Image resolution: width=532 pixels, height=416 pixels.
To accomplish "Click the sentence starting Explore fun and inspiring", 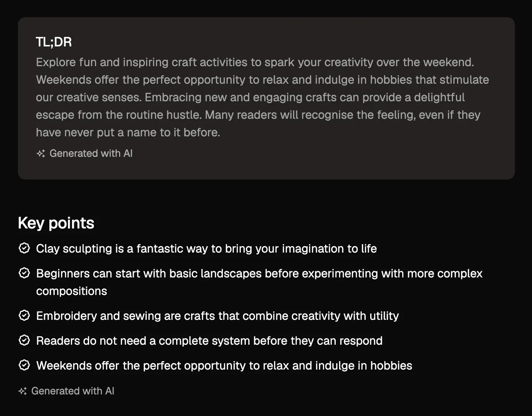I will pyautogui.click(x=255, y=62).
